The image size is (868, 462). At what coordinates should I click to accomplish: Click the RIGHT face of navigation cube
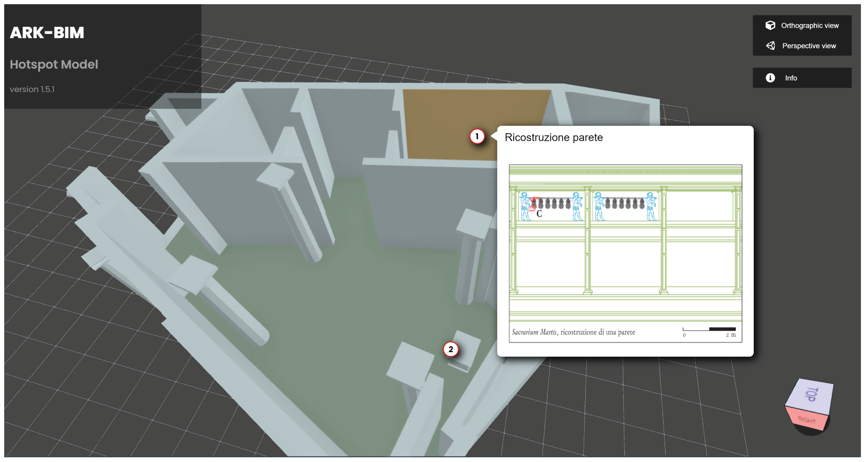point(806,420)
